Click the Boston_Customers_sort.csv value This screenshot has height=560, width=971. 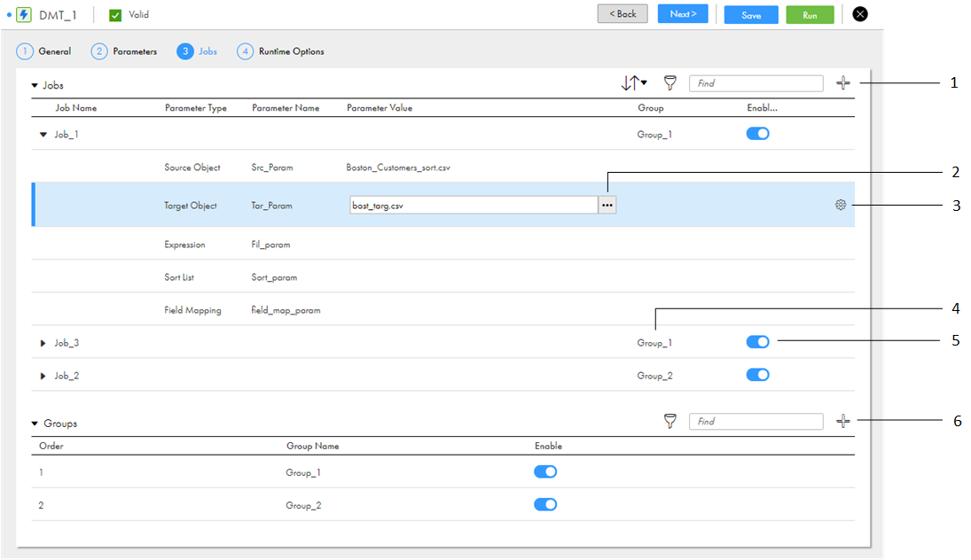point(397,167)
